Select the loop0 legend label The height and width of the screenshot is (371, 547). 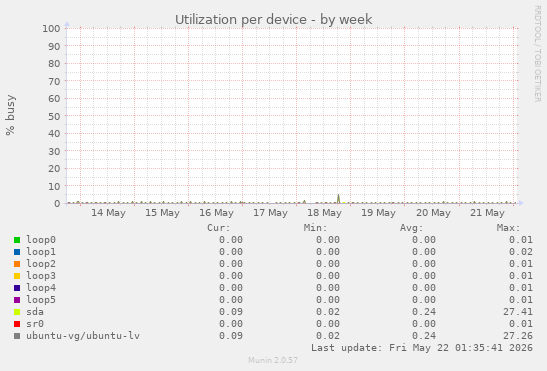pyautogui.click(x=41, y=240)
